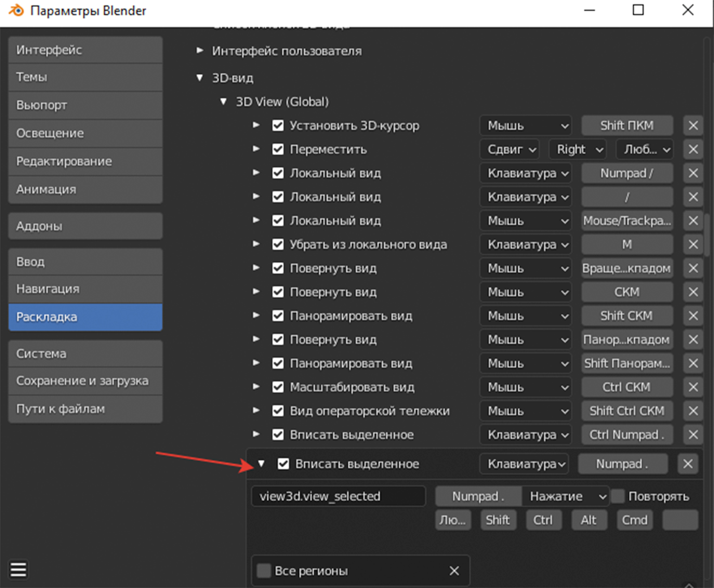The image size is (714, 588).
Task: Delete the 'Вид операторской тележки' keymap entry
Action: 693,411
